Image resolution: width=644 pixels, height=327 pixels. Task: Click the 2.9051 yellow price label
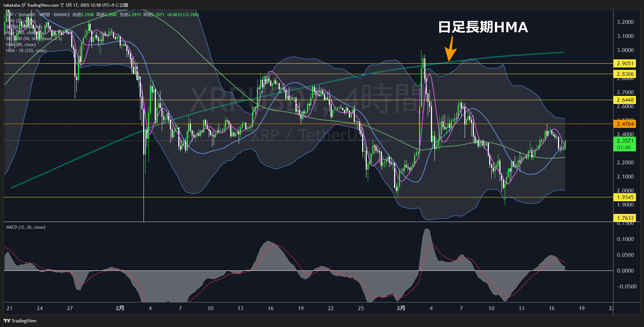click(x=625, y=64)
